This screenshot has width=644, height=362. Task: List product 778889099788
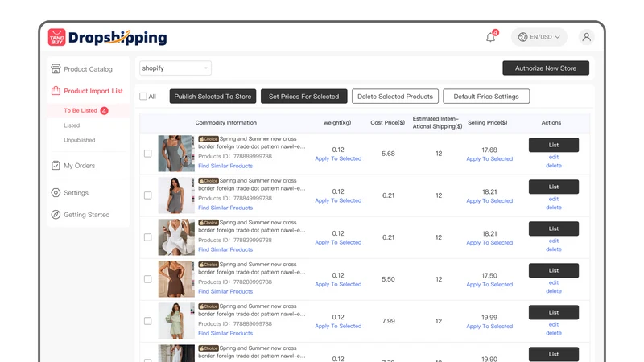coord(554,312)
